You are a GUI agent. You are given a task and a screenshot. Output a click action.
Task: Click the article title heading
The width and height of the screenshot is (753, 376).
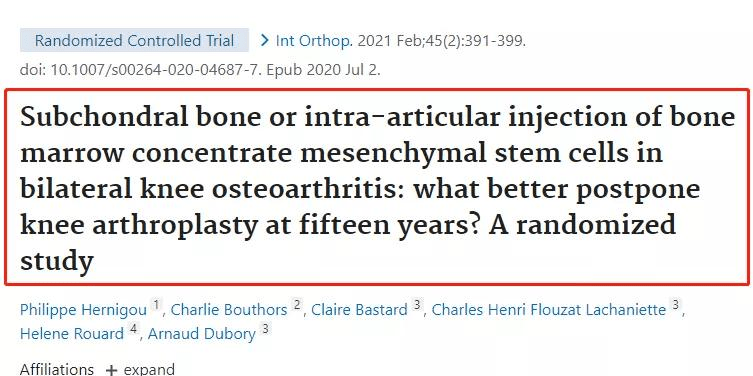(x=377, y=189)
